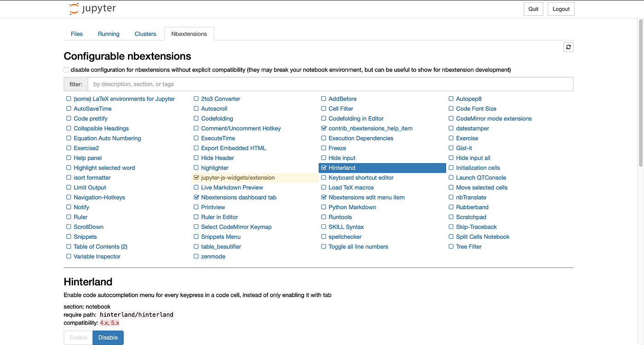This screenshot has width=644, height=345.
Task: Enable the spellchecker extension
Action: pos(323,236)
